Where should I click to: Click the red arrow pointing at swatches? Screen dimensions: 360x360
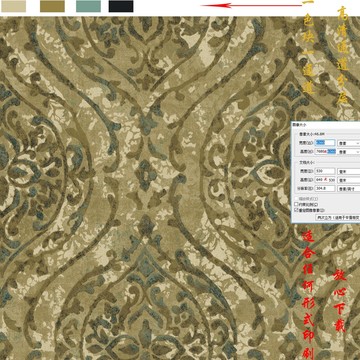click(251, 5)
